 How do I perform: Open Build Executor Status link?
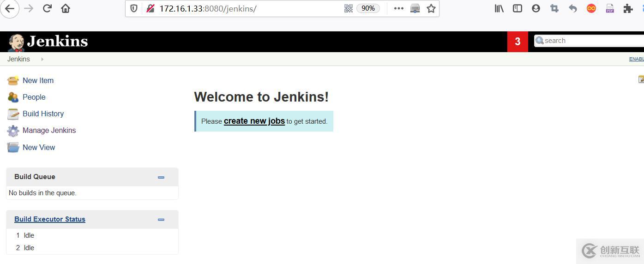(x=50, y=219)
